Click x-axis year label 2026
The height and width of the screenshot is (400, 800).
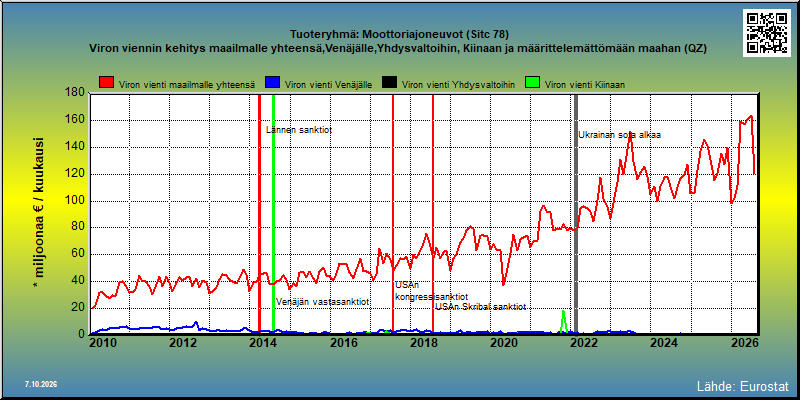click(x=744, y=343)
